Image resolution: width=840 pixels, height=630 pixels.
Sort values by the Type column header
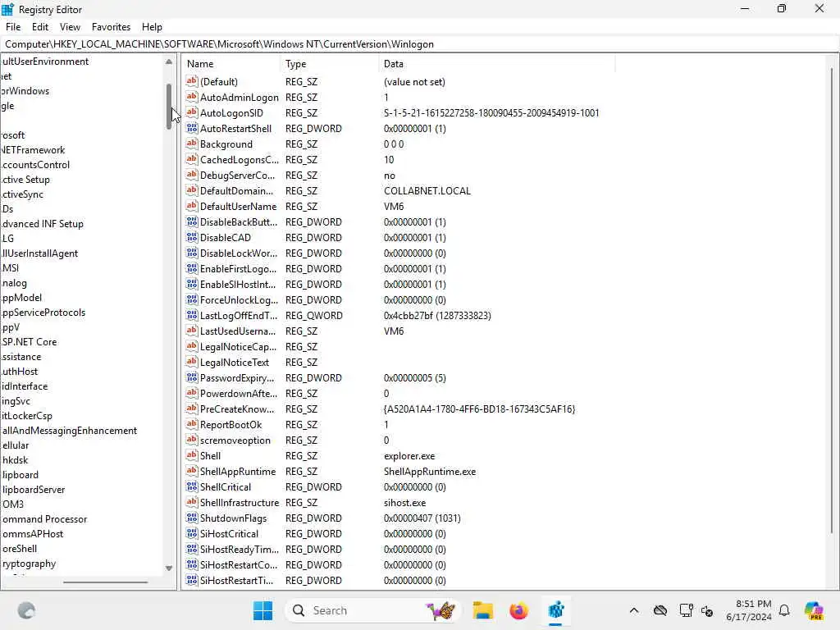329,64
